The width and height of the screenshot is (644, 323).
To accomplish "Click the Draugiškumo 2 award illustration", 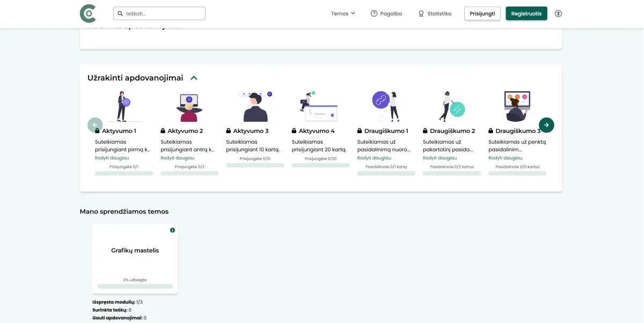I will click(451, 106).
